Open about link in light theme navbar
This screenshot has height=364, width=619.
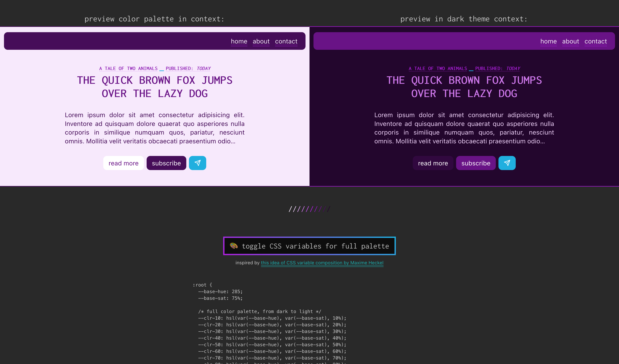point(261,41)
